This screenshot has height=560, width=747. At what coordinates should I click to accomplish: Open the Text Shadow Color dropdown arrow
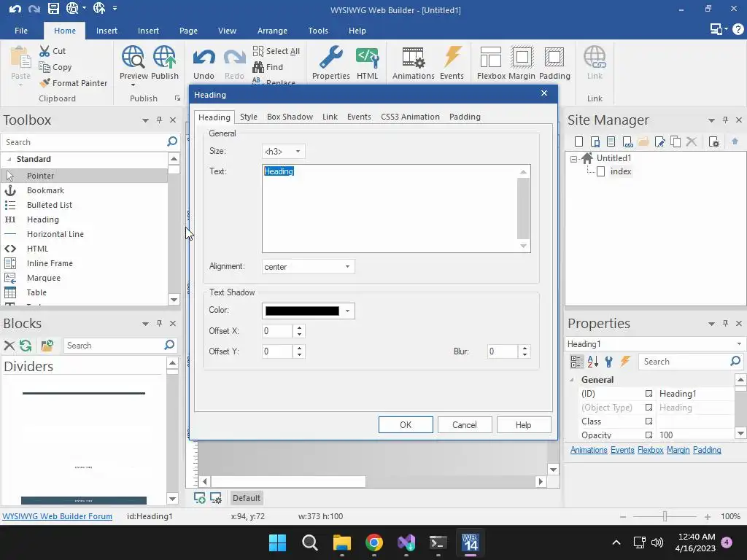(347, 311)
